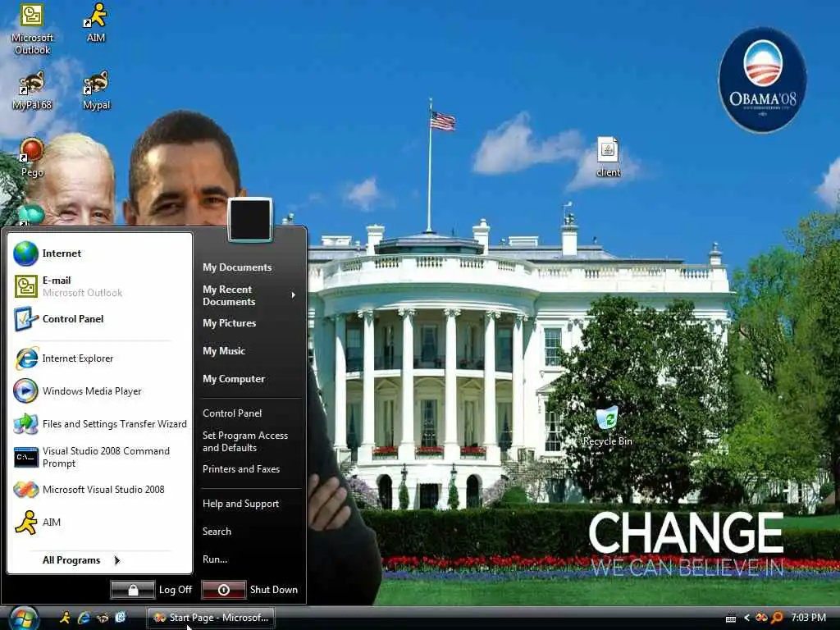Screen dimensions: 840x630
Task: Launch Microsoft Visual Studio 2008
Action: (99, 490)
